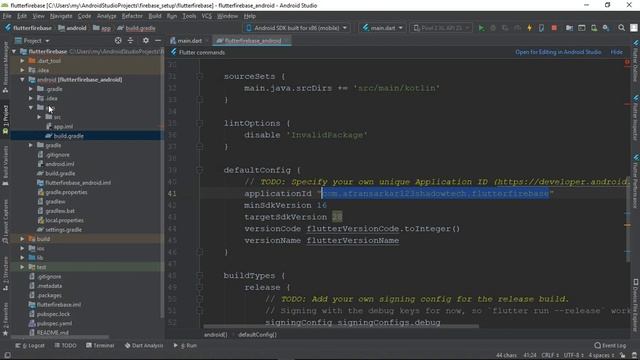The height and width of the screenshot is (360, 640).
Task: Expand the .dart_tool folder arrow
Action: [x=22, y=61]
